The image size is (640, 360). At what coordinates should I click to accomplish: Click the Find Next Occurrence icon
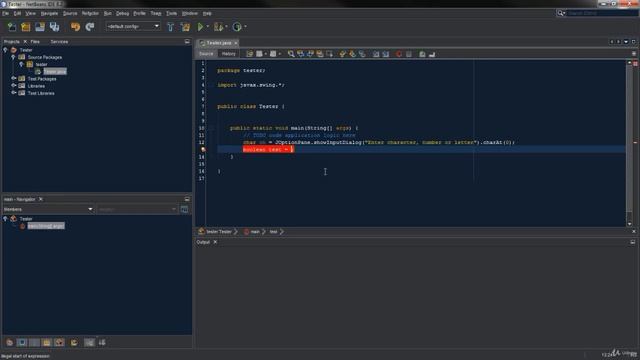tap(310, 54)
